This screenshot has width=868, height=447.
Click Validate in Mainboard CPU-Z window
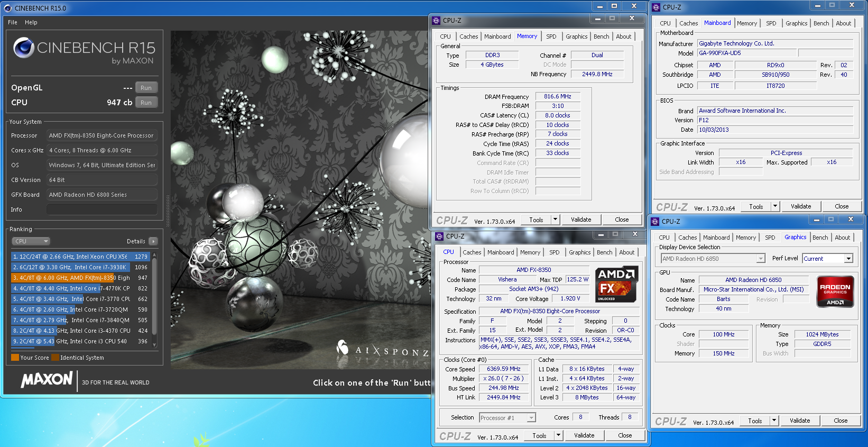801,206
